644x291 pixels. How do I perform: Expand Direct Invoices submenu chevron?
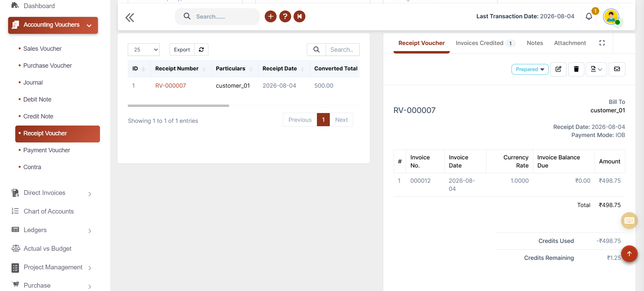(89, 194)
